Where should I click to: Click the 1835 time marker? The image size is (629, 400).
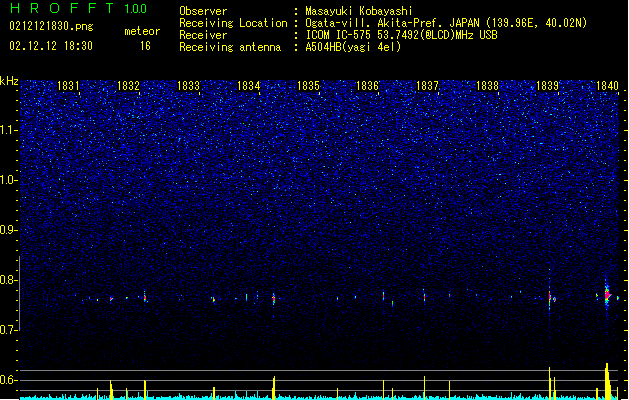coord(308,86)
